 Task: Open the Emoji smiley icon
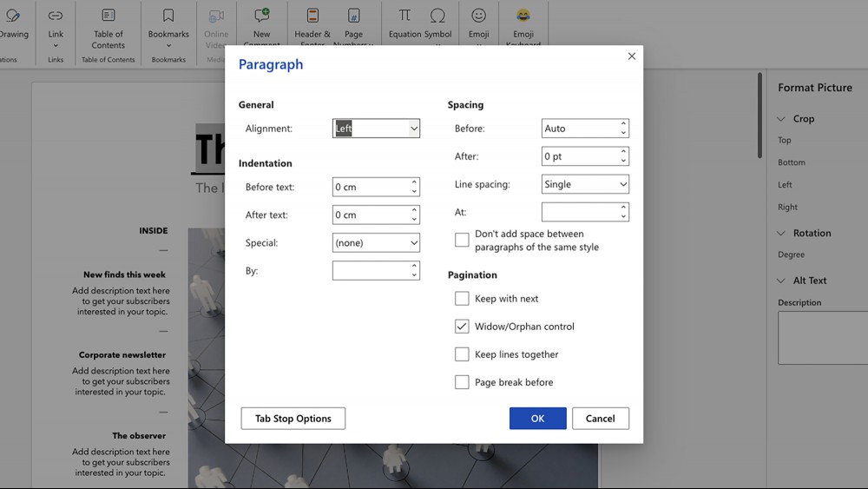coord(479,16)
